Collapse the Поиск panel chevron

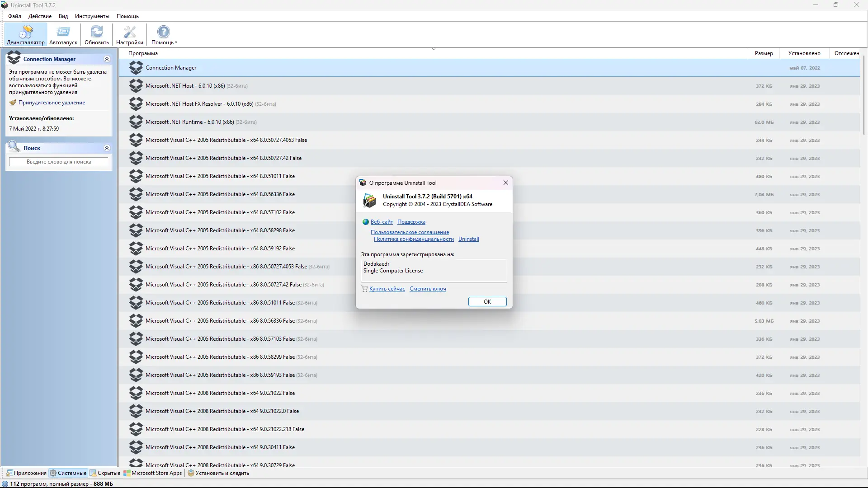[x=107, y=148]
